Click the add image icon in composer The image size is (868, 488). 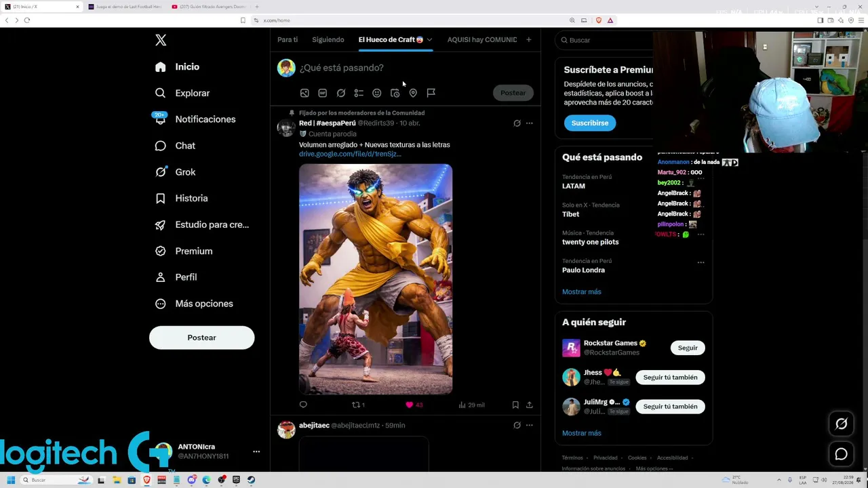click(x=304, y=94)
